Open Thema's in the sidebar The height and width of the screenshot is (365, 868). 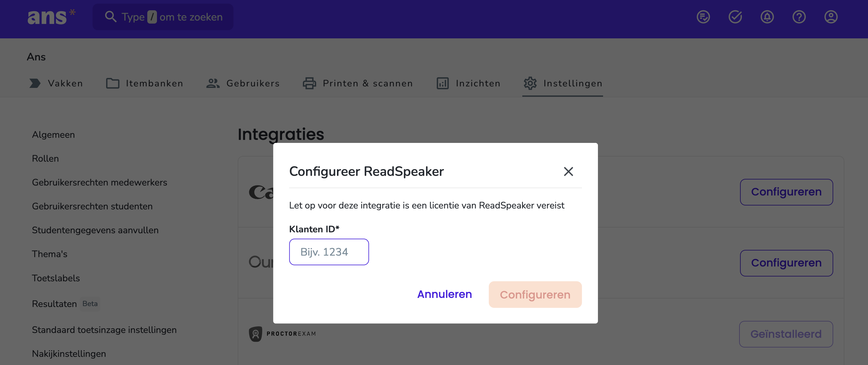click(x=50, y=254)
